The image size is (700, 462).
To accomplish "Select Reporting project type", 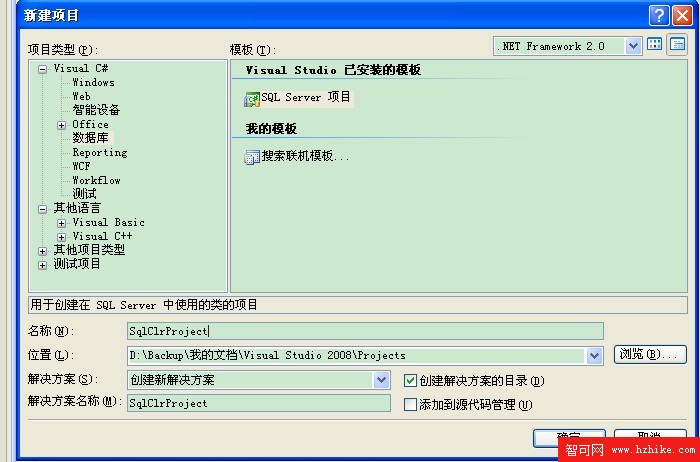I will [x=100, y=152].
